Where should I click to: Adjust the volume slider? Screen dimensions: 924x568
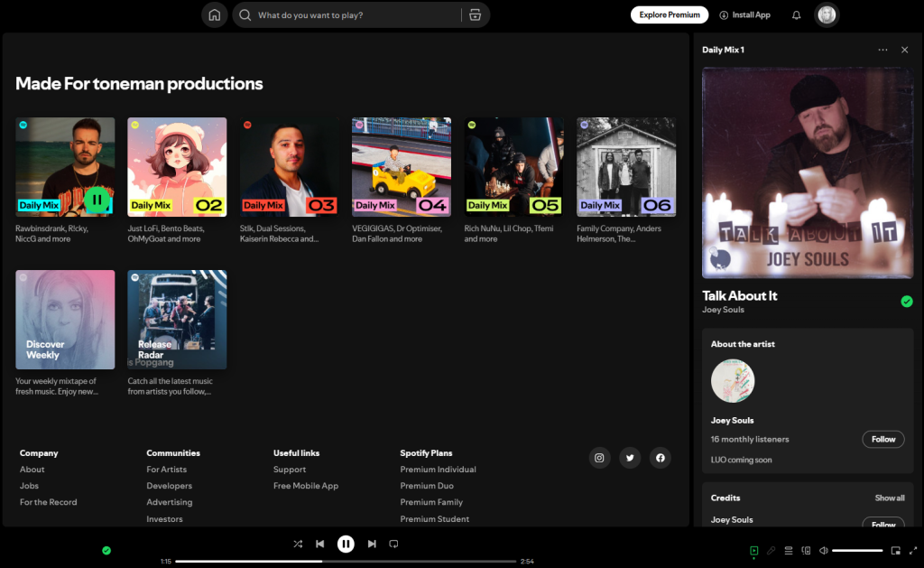857,550
